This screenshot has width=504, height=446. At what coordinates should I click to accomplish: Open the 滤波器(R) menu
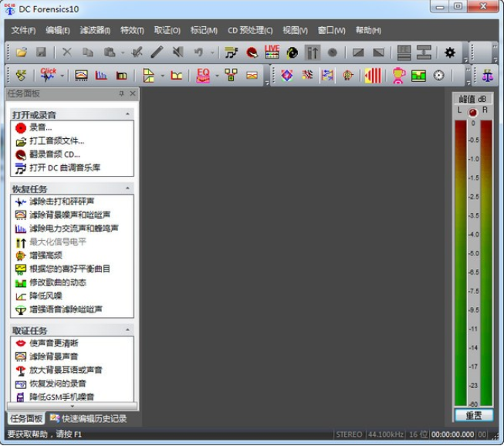click(96, 30)
